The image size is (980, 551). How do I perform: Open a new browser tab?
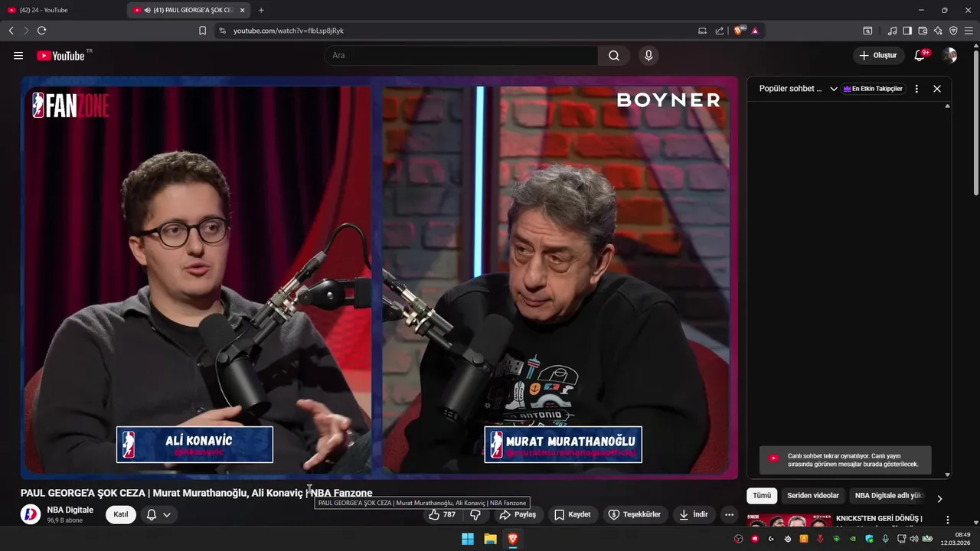[261, 10]
